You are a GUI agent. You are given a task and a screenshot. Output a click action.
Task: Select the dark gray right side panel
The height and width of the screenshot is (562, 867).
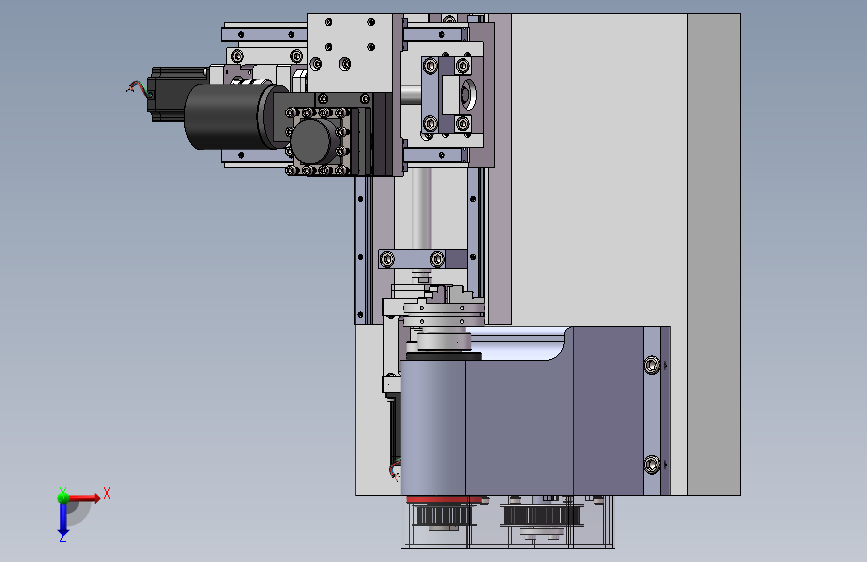click(714, 254)
